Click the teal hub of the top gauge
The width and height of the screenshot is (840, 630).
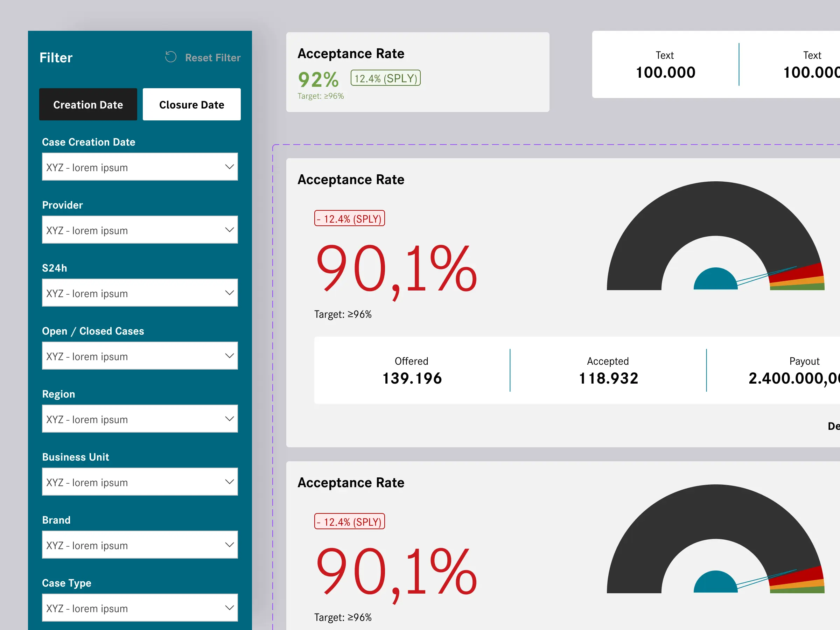[715, 281]
